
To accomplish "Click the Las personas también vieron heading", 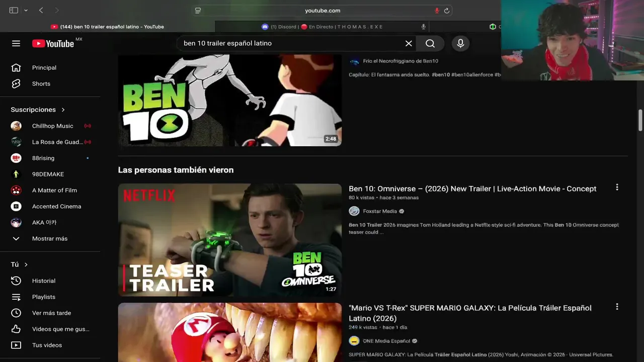I will point(176,170).
